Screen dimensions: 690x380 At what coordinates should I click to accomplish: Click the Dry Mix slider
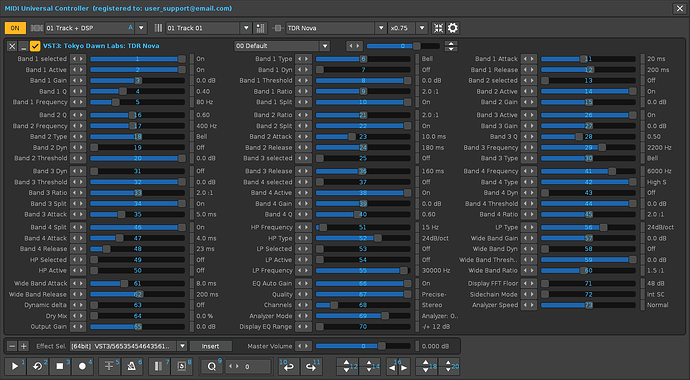[137, 316]
